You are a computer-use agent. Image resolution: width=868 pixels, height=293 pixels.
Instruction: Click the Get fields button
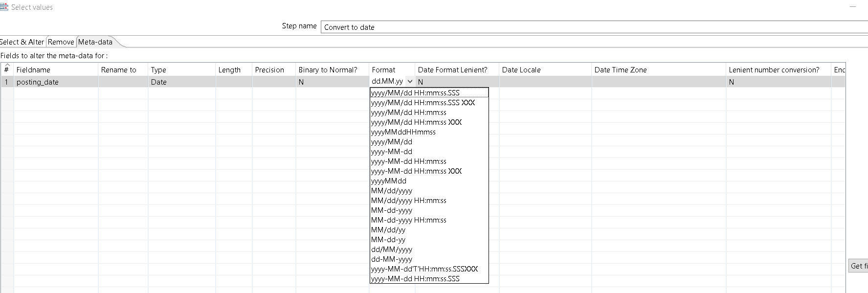(x=858, y=266)
